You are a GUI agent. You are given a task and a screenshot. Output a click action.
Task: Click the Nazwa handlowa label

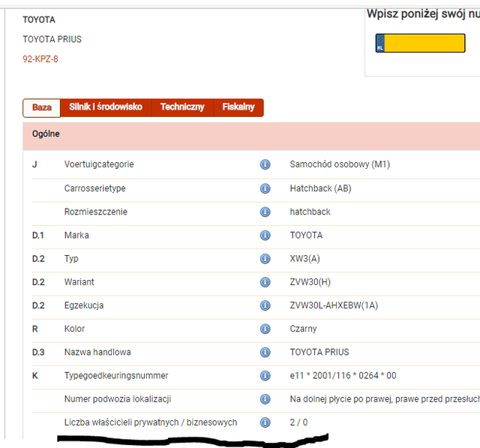[97, 353]
